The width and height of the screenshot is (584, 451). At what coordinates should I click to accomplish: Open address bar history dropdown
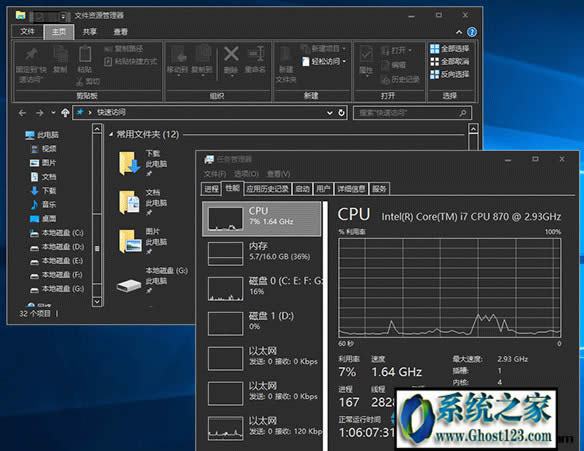coord(330,112)
